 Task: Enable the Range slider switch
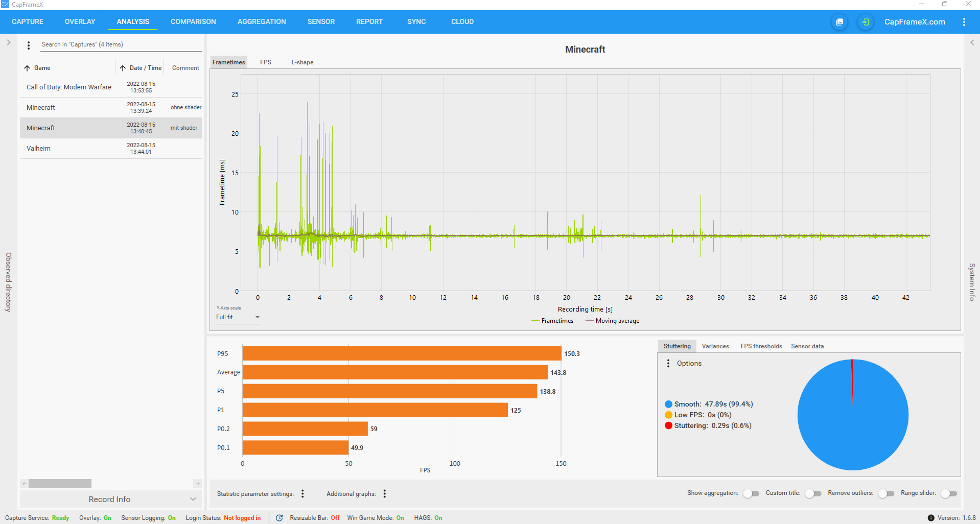[x=948, y=493]
